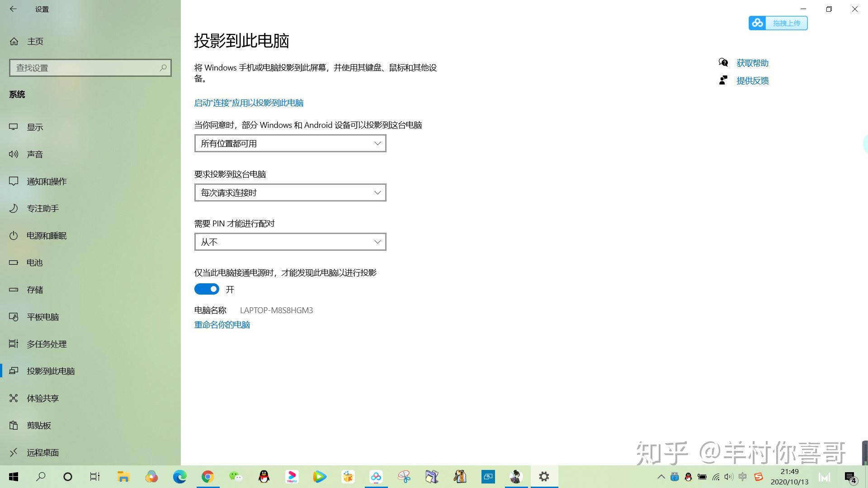
Task: Click the network icon in the system tray
Action: [x=716, y=477]
